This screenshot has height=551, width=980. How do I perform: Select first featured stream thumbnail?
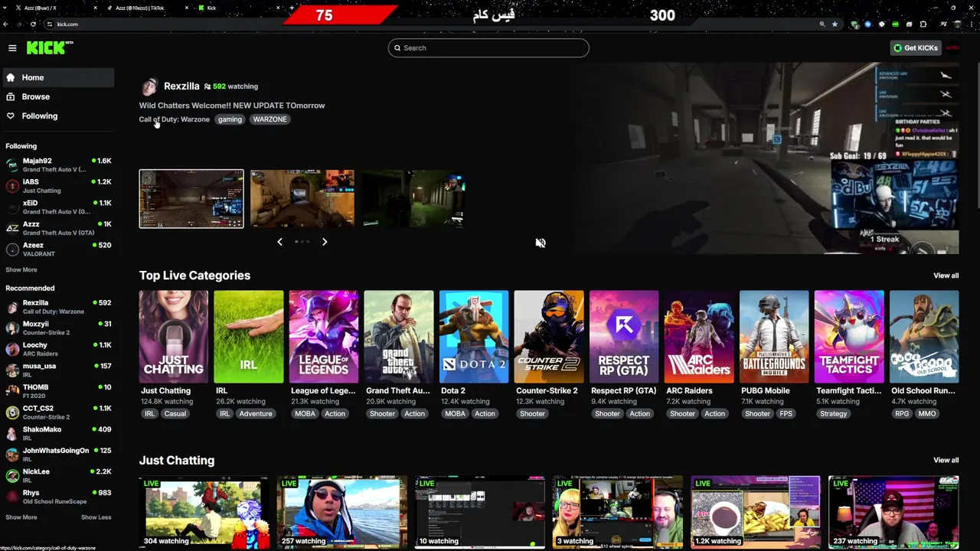tap(191, 199)
